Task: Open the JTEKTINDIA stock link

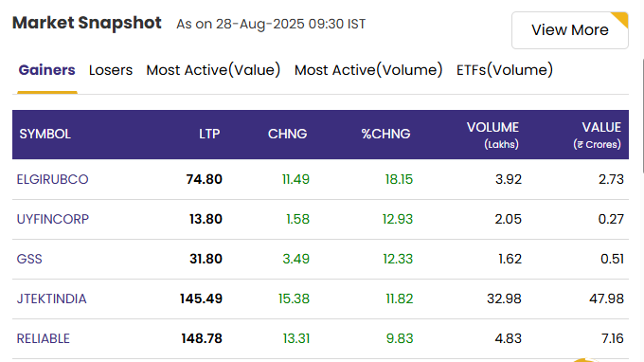Action: (51, 299)
